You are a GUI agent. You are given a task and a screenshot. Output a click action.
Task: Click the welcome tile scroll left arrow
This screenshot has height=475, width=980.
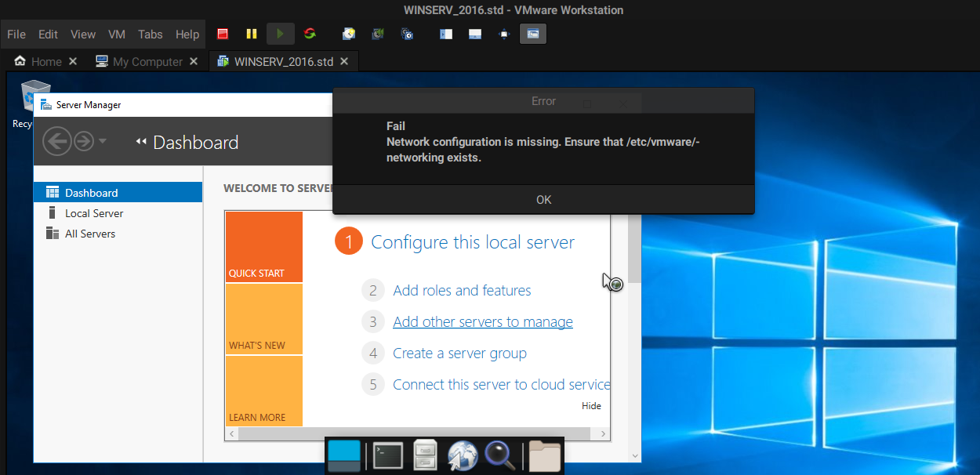(231, 433)
